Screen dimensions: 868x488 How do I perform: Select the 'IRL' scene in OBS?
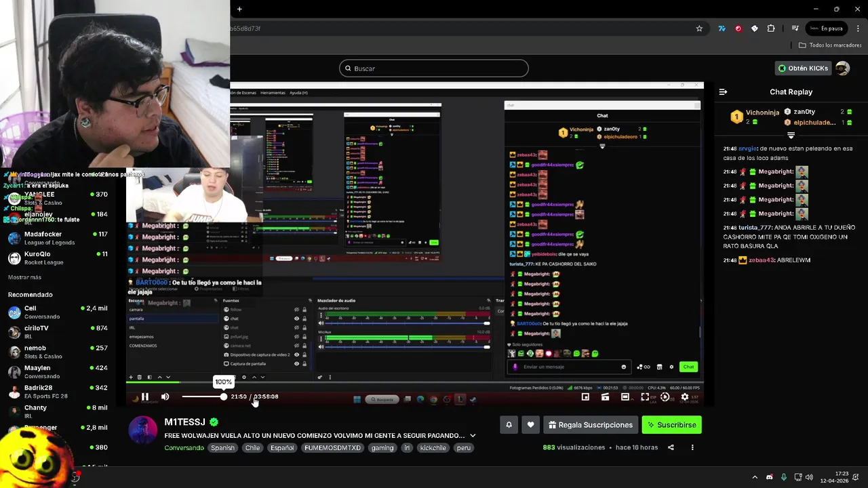132,327
